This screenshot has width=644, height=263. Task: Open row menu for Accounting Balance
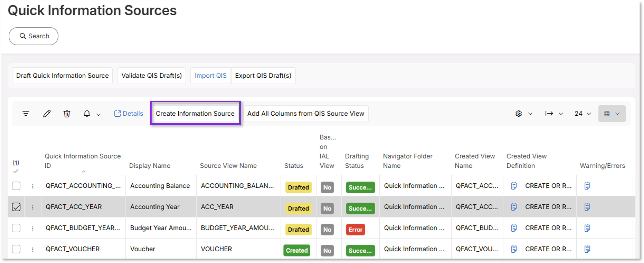33,186
